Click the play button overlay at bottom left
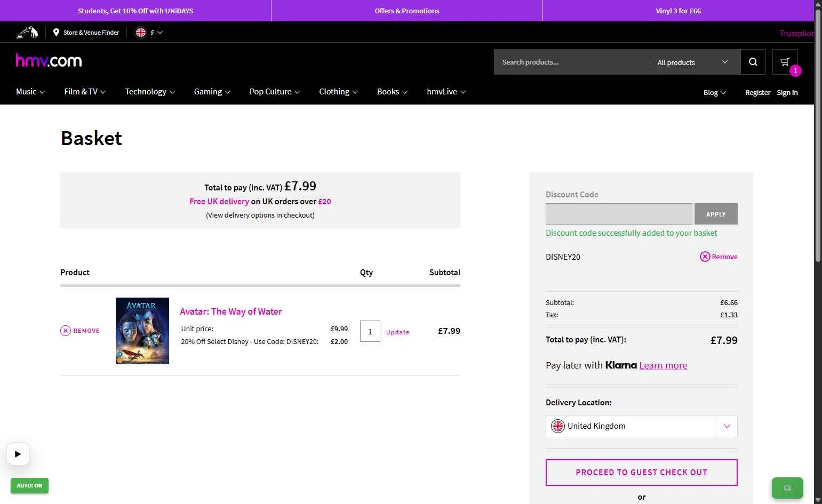 tap(18, 454)
